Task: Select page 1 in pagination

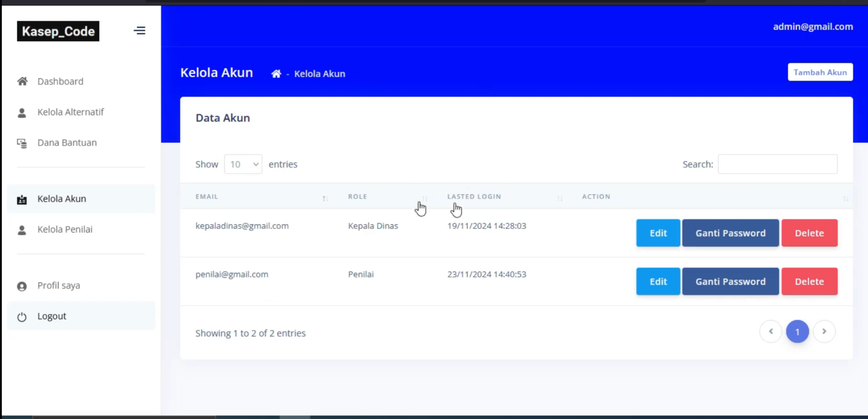Action: 797,331
